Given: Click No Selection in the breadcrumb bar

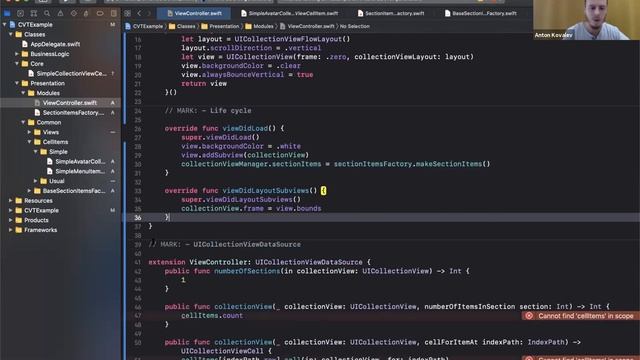Looking at the screenshot, I should 355,26.
